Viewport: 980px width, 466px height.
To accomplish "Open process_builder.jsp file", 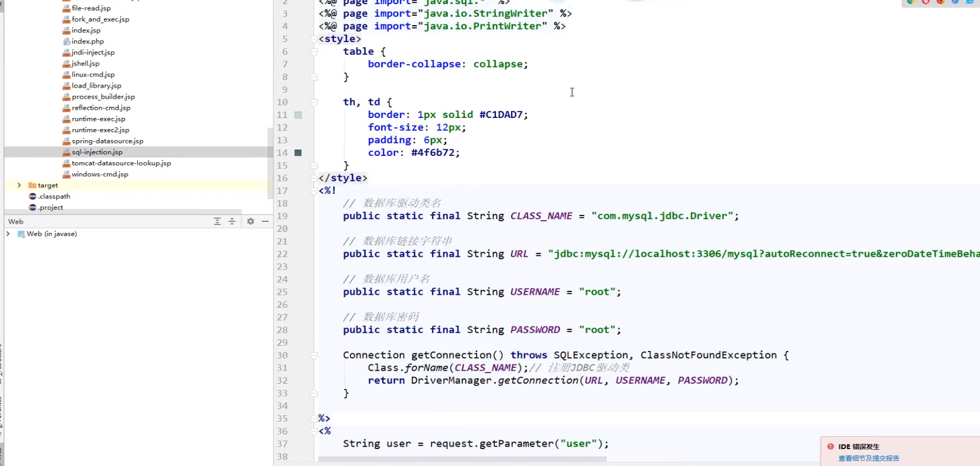I will [x=103, y=97].
